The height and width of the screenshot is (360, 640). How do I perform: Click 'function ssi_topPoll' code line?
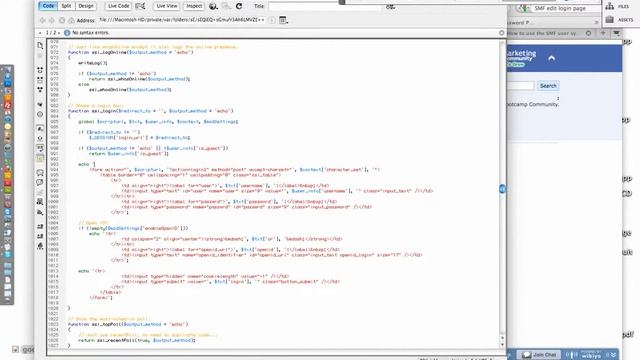(128, 324)
